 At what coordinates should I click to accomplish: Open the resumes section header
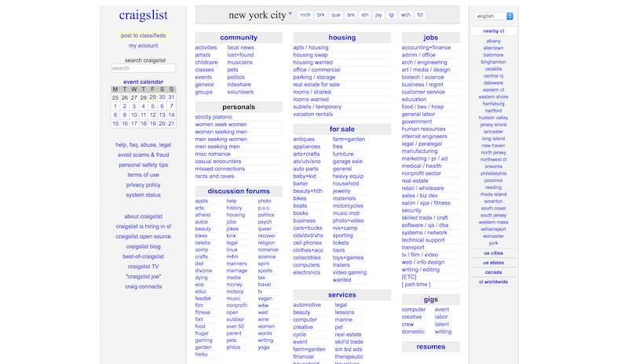(x=430, y=347)
